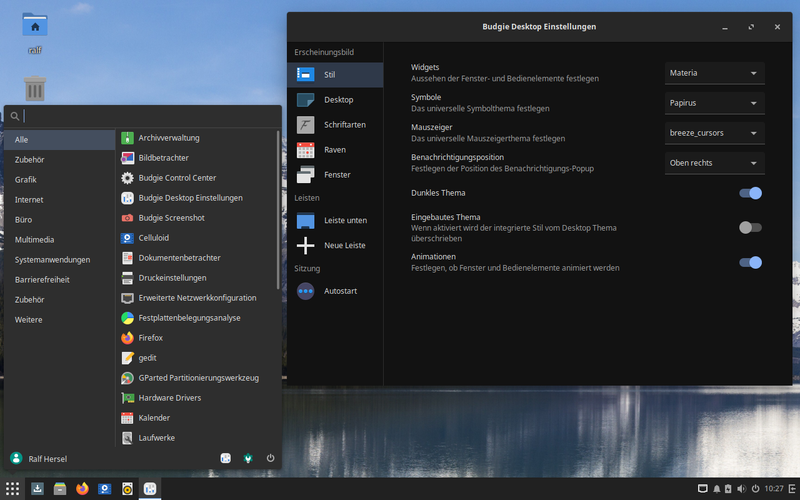Open Raven settings page

click(x=335, y=150)
